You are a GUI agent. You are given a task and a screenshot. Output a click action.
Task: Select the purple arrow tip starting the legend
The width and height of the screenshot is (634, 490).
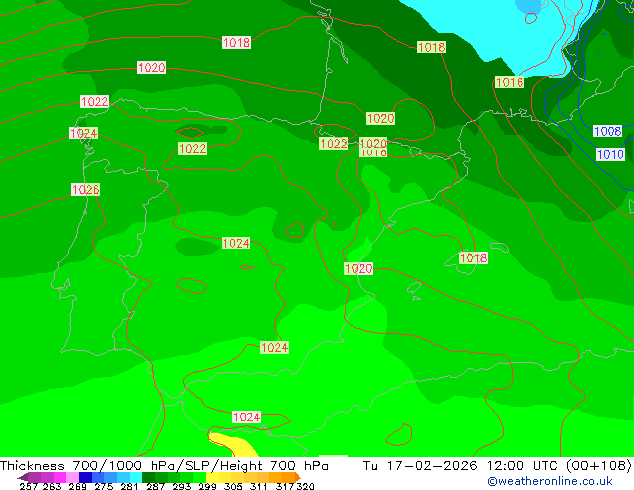[23, 477]
